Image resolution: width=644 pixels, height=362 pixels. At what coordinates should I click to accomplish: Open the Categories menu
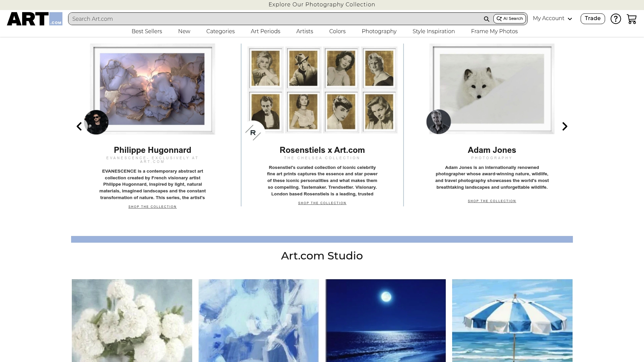click(220, 31)
